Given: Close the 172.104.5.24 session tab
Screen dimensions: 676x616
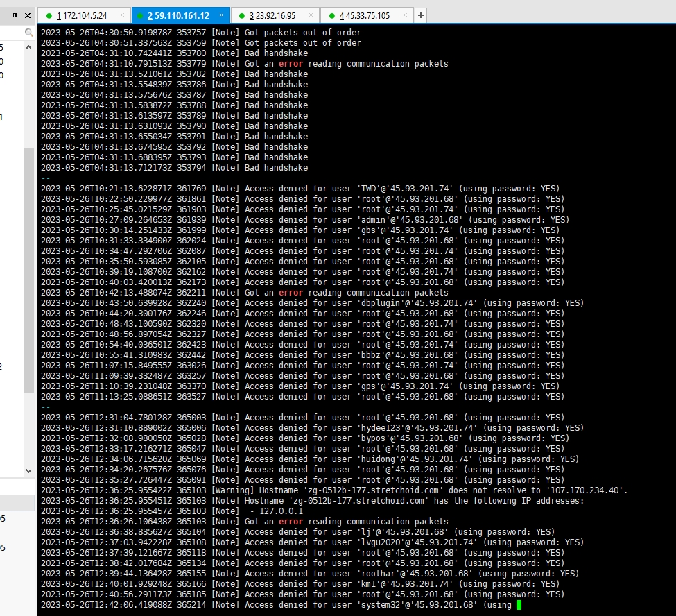Looking at the screenshot, I should tap(123, 15).
